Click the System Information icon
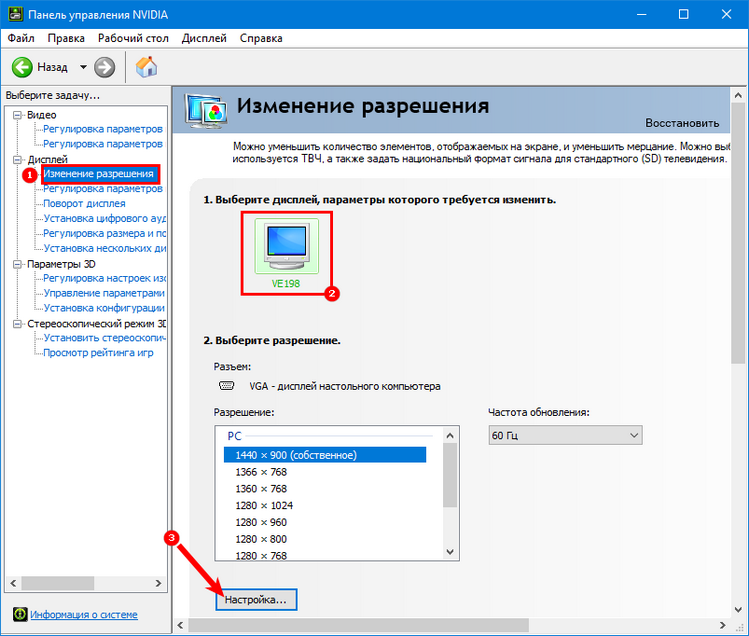This screenshot has height=636, width=749. coord(20,614)
